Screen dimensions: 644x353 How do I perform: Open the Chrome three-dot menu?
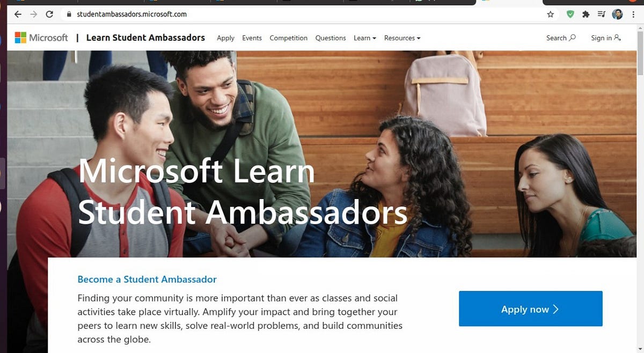(633, 14)
